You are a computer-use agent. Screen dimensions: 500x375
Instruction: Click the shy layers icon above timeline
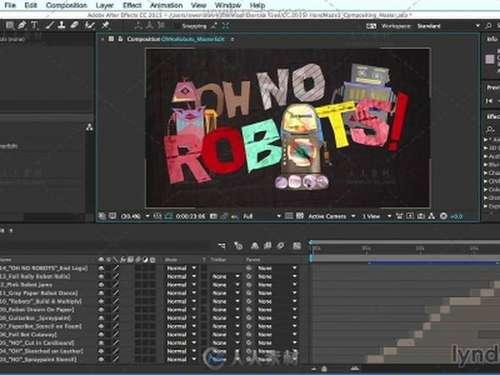[255, 246]
